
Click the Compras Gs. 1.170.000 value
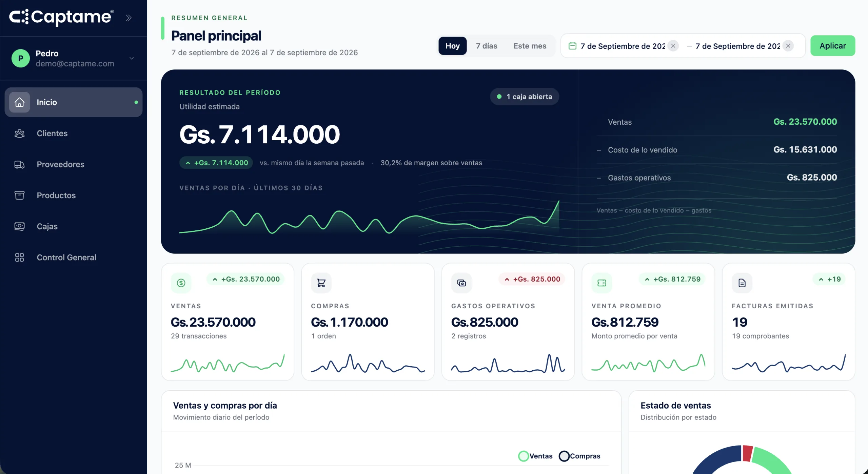(x=349, y=322)
